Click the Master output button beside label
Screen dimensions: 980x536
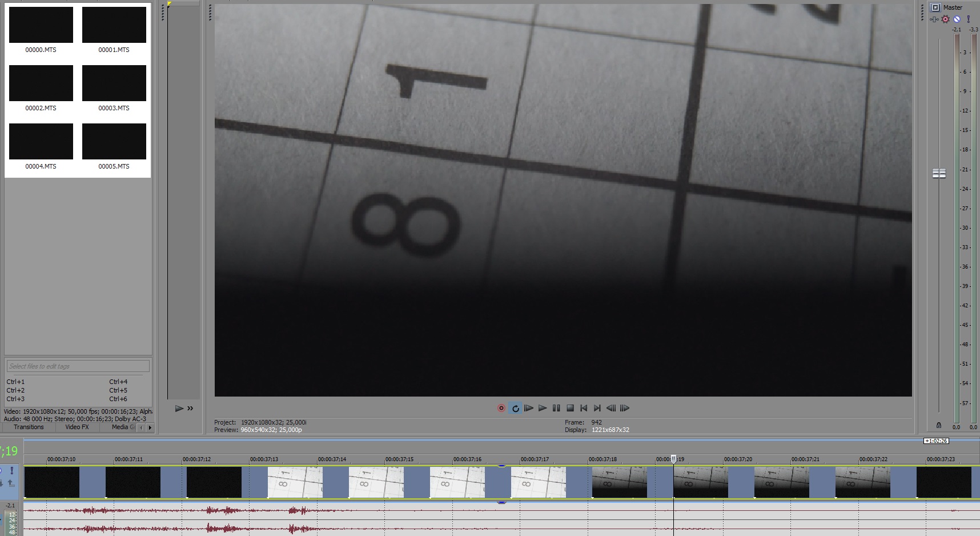click(x=935, y=7)
